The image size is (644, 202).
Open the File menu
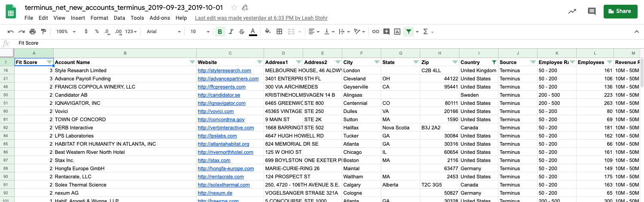(x=29, y=18)
